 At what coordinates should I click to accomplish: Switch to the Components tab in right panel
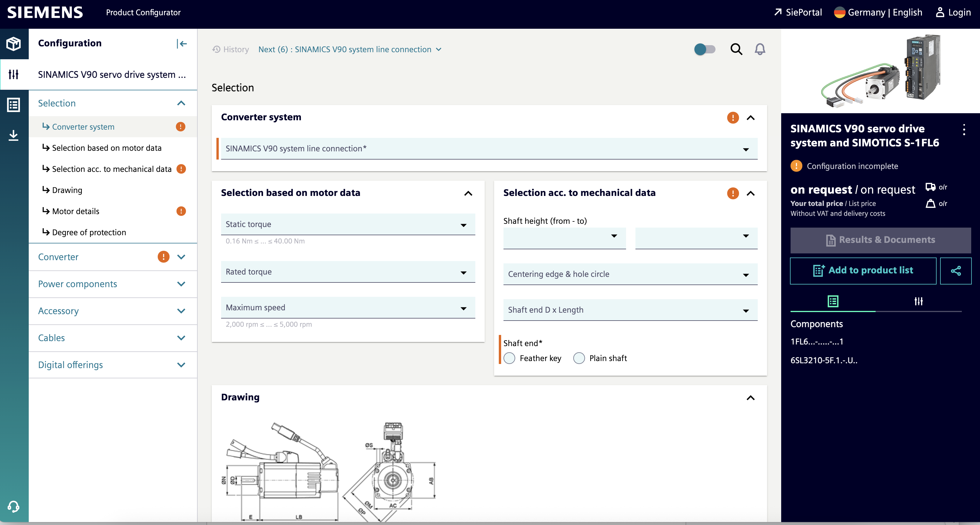[833, 301]
